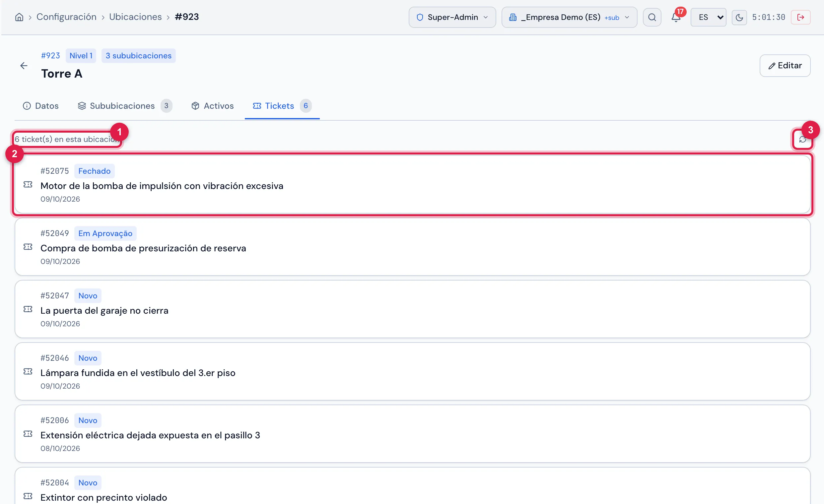Click the ticket icon beside #52046

coord(28,371)
